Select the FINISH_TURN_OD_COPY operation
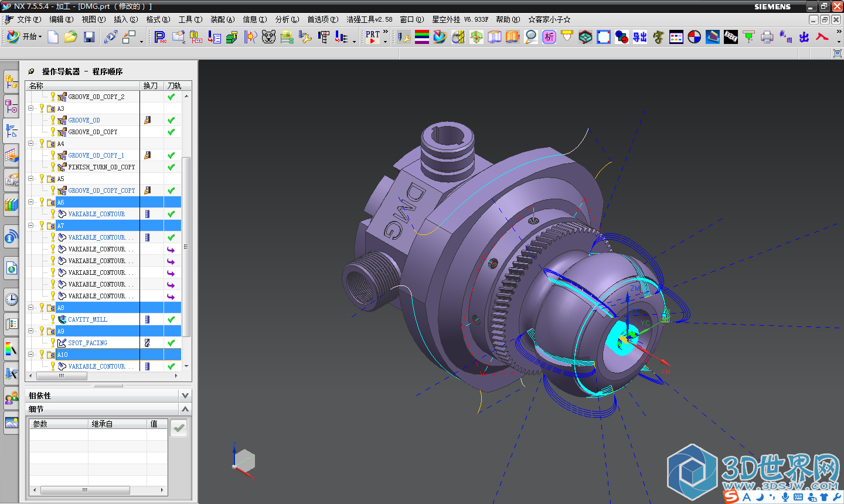Viewport: 844px width, 504px height. point(101,167)
